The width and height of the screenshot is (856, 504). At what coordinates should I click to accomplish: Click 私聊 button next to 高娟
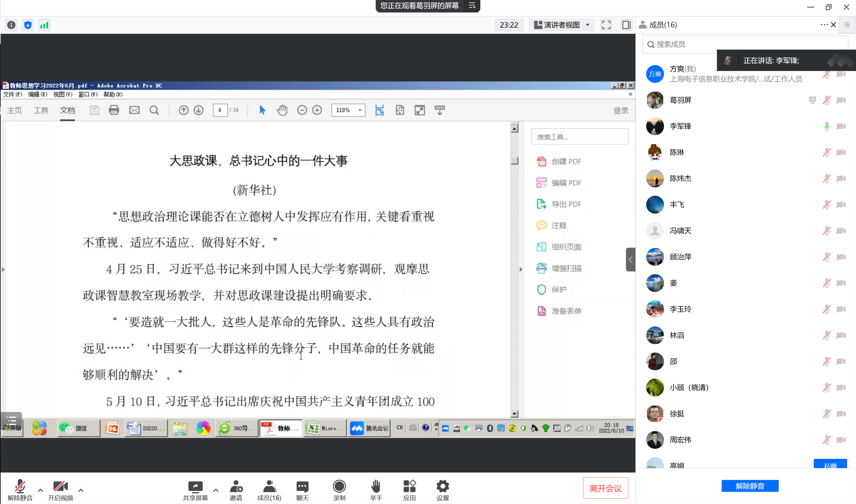click(830, 464)
